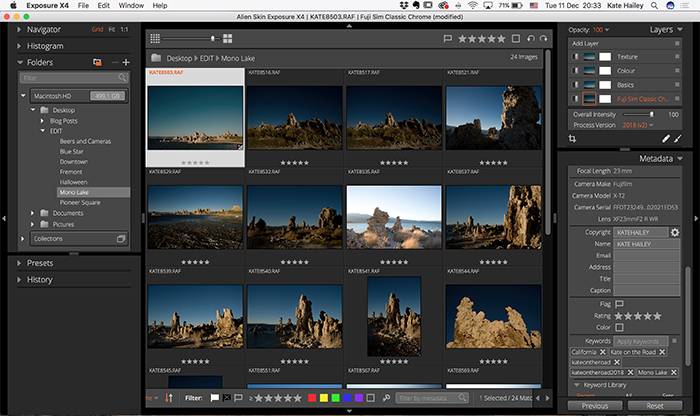Screen dimensions: 700x416
Task: Open the Process Version dropdown
Action: 638,125
